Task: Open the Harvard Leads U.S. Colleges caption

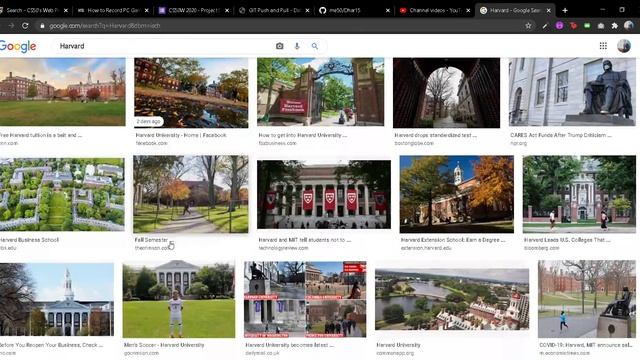Action: pyautogui.click(x=567, y=240)
